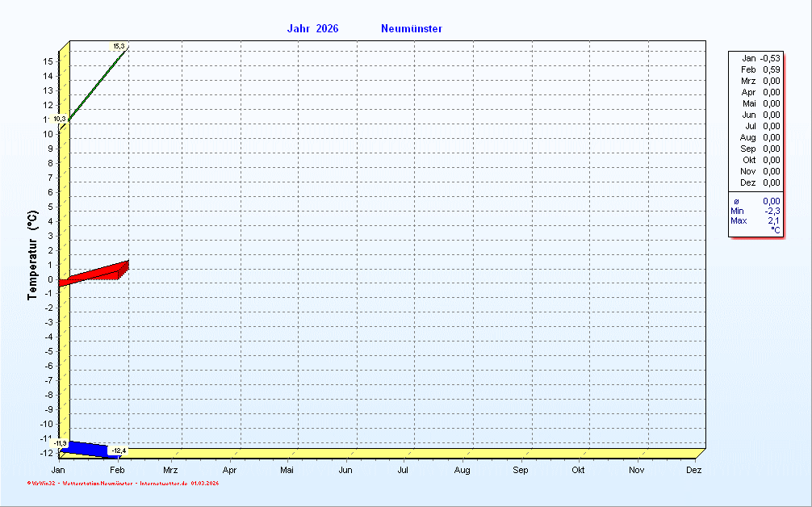Open the WsWin32 Wetterstation footer credit link
Viewport: 812px width, 507px height.
pos(123,484)
